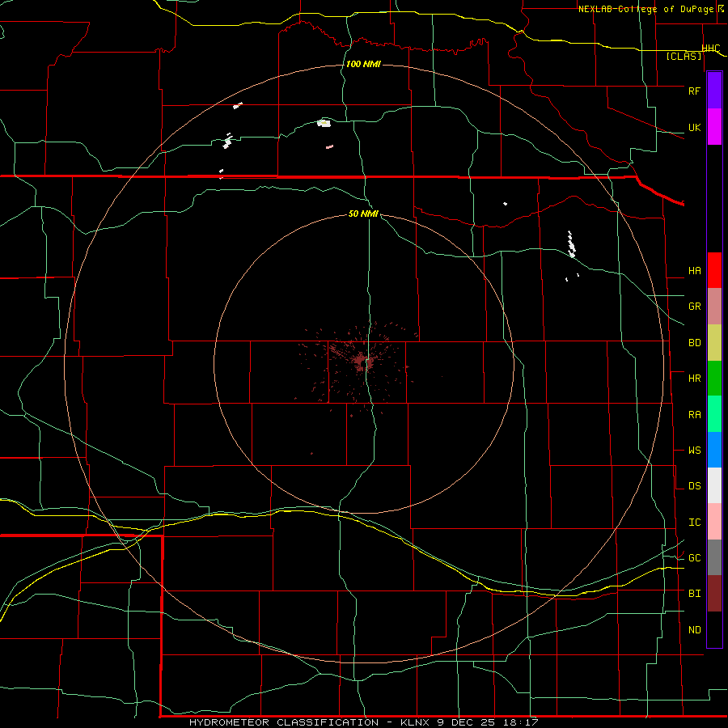Click the "HYDROMETEOR CLASSIFICATION - KLNX" title text
This screenshot has width=728, height=728.
coord(311,722)
